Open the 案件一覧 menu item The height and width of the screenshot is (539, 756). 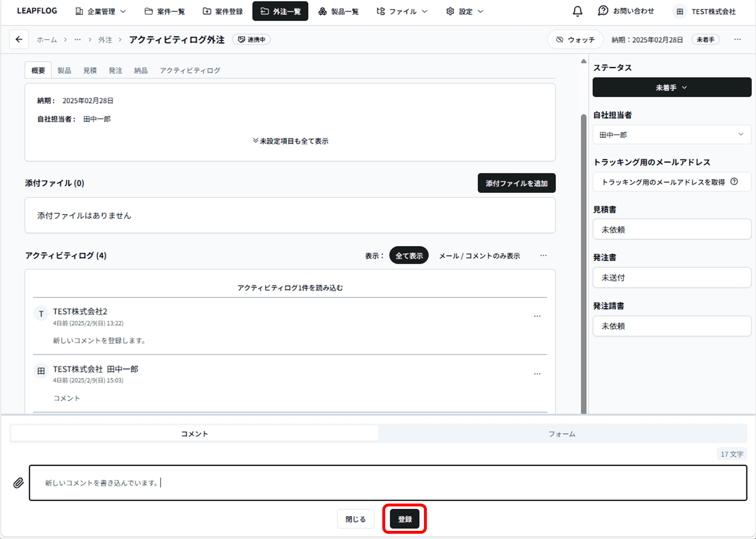[165, 11]
